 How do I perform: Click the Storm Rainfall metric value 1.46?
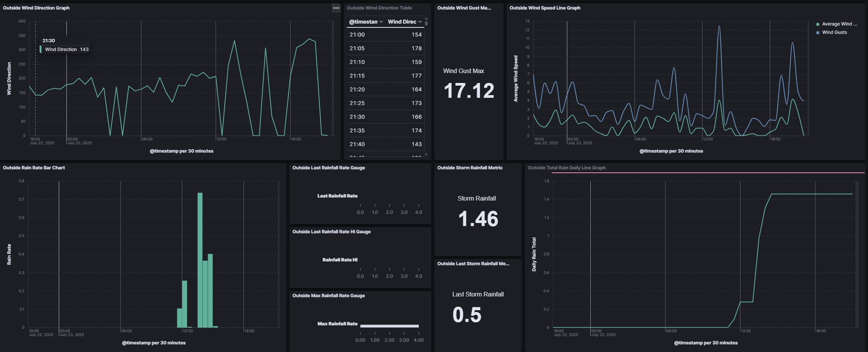pyautogui.click(x=478, y=219)
